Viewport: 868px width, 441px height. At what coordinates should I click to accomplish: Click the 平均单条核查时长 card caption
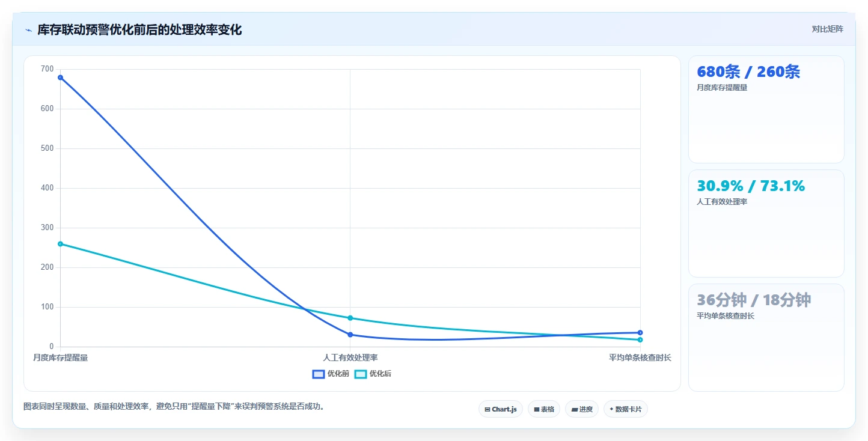click(x=726, y=315)
